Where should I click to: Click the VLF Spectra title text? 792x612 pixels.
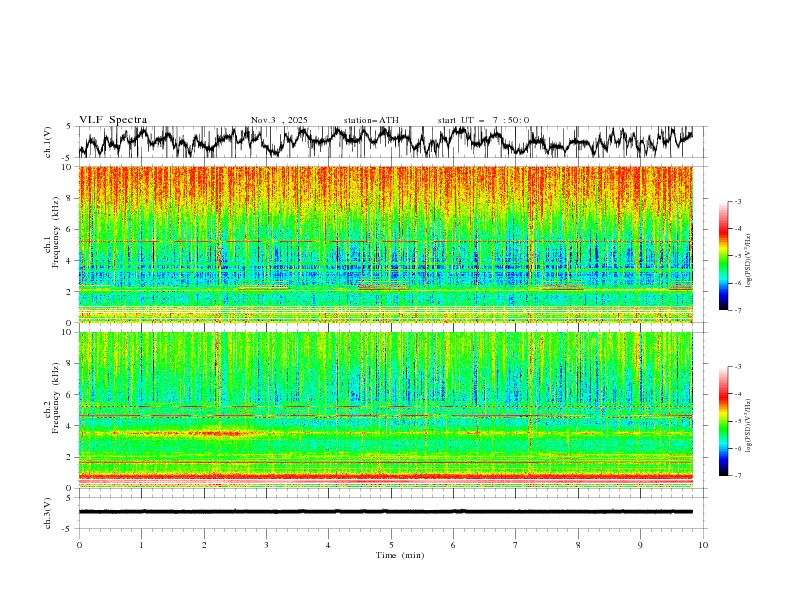[113, 120]
